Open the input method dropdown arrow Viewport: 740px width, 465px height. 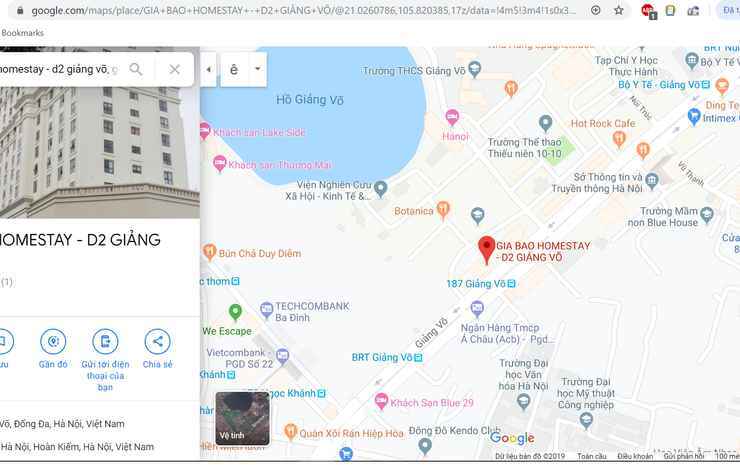(x=258, y=69)
